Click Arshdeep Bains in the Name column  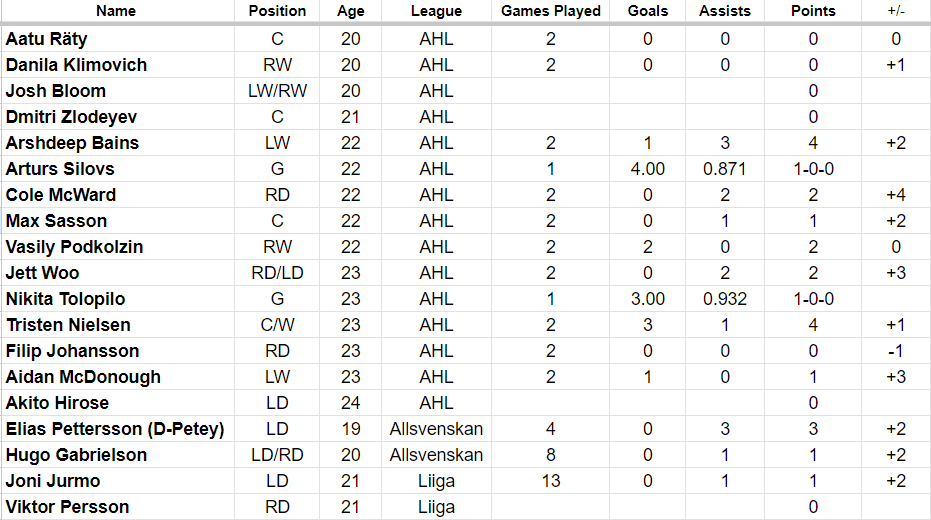pyautogui.click(x=72, y=143)
